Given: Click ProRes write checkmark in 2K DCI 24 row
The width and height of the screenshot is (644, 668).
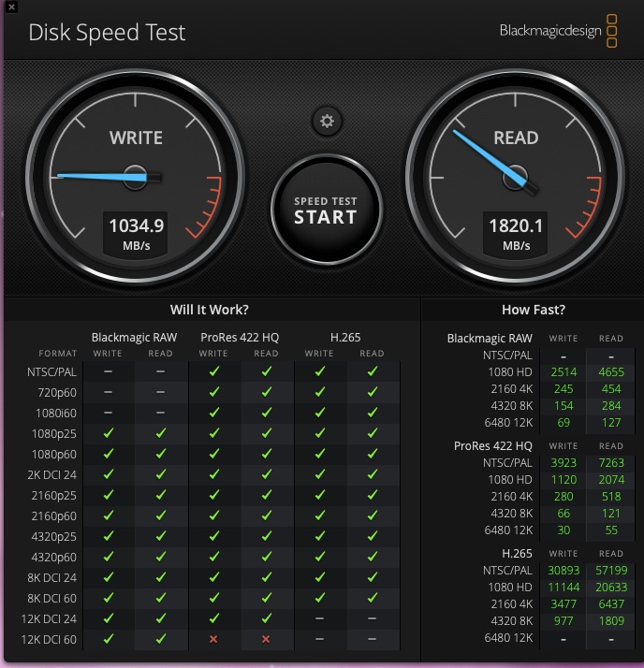Looking at the screenshot, I should pyautogui.click(x=214, y=474).
